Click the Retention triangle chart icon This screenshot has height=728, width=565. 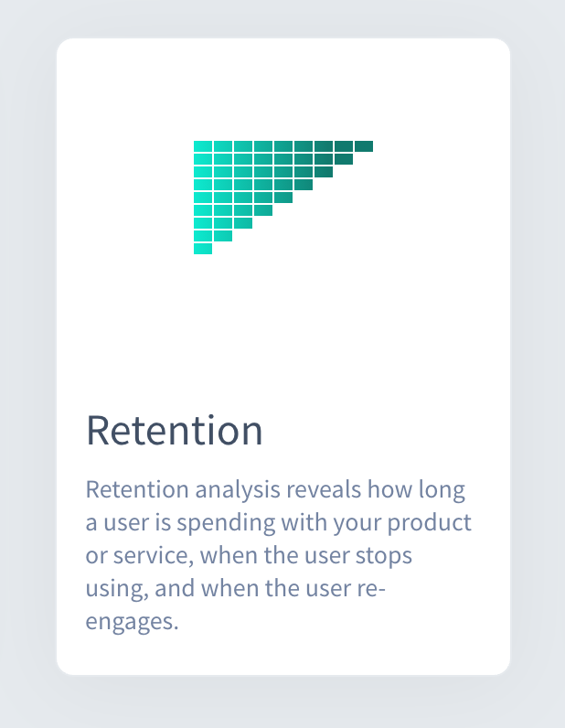[x=283, y=198]
